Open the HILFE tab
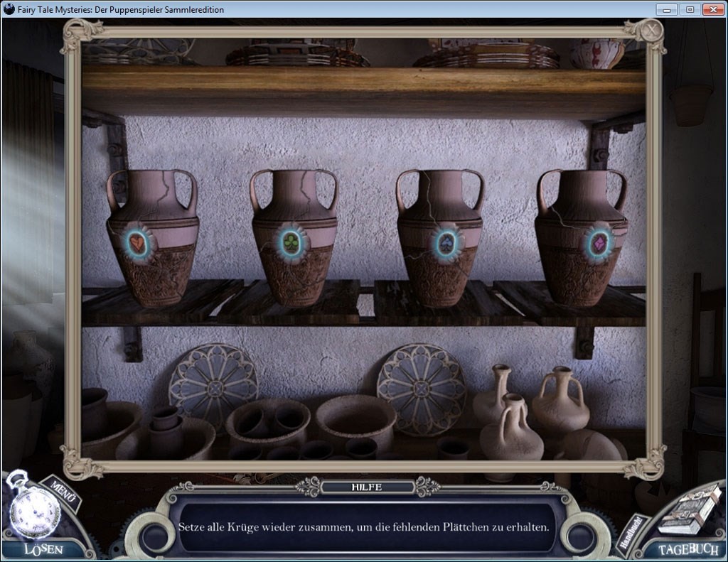 (367, 487)
